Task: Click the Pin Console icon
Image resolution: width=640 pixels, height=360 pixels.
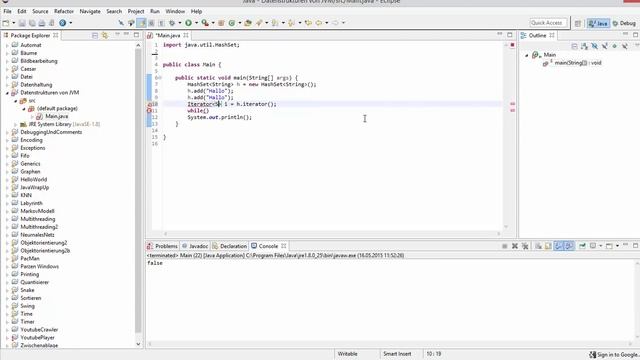Action: pos(582,246)
